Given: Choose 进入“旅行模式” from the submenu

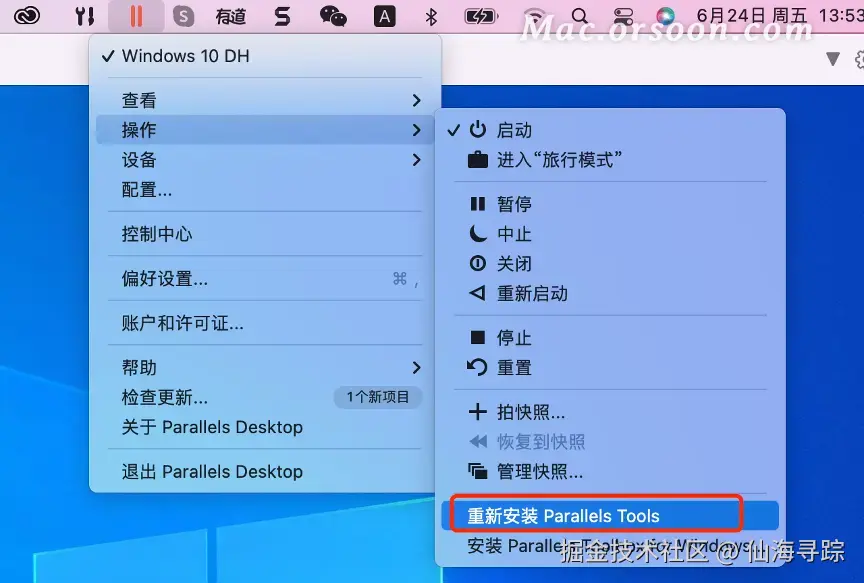Looking at the screenshot, I should tap(610, 160).
